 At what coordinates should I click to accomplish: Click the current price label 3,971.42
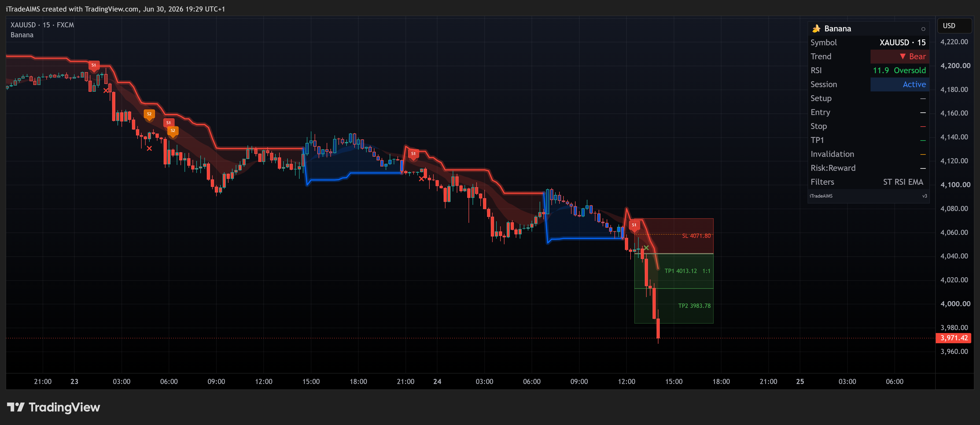point(953,338)
